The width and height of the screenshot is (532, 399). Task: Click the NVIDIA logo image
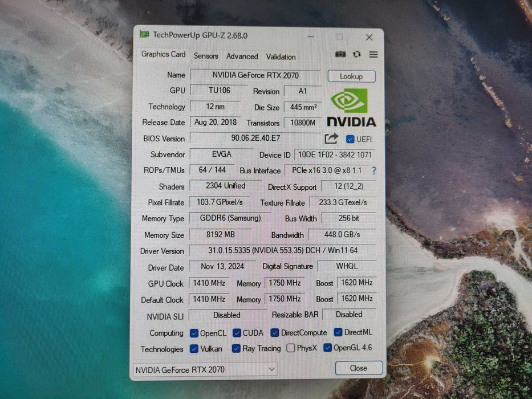[351, 108]
